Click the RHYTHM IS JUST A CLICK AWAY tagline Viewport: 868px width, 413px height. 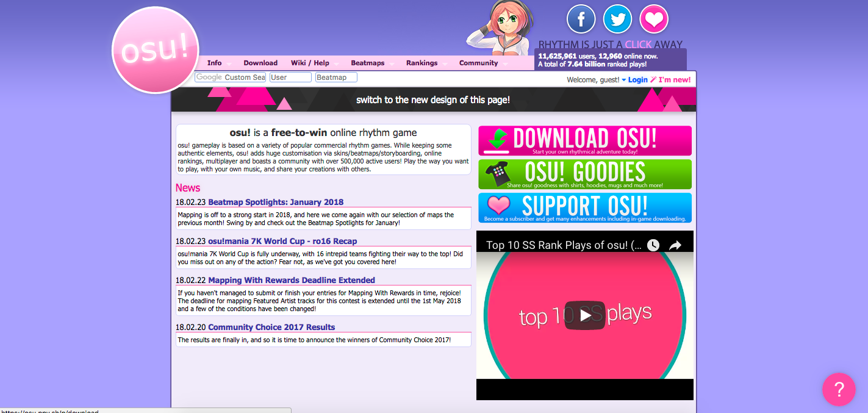(611, 45)
